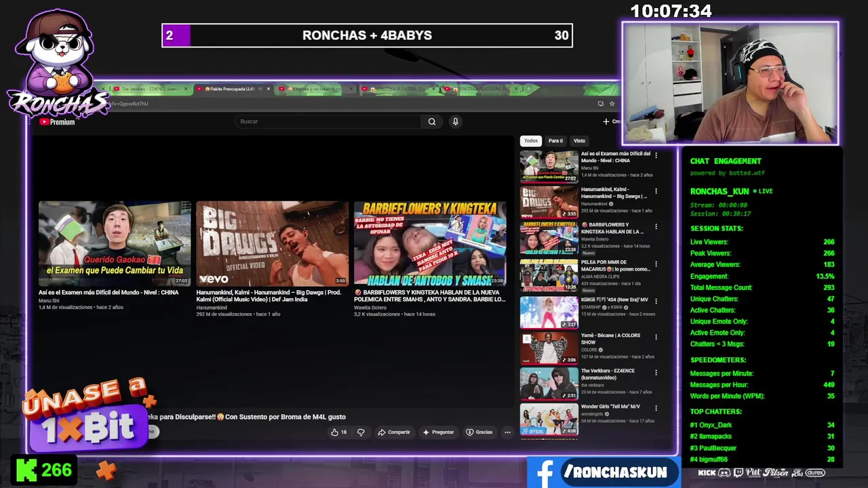Open options for Hanumankind Big Dawgs sidebar video

656,191
